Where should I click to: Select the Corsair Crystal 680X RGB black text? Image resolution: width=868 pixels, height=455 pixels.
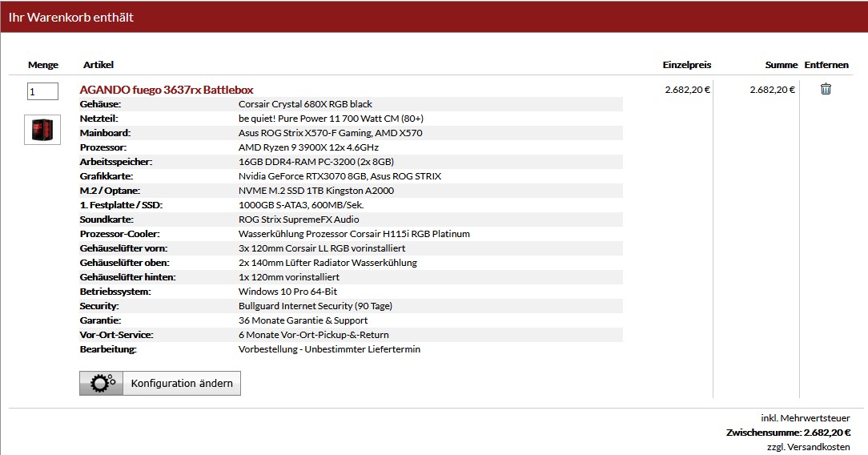pyautogui.click(x=306, y=104)
